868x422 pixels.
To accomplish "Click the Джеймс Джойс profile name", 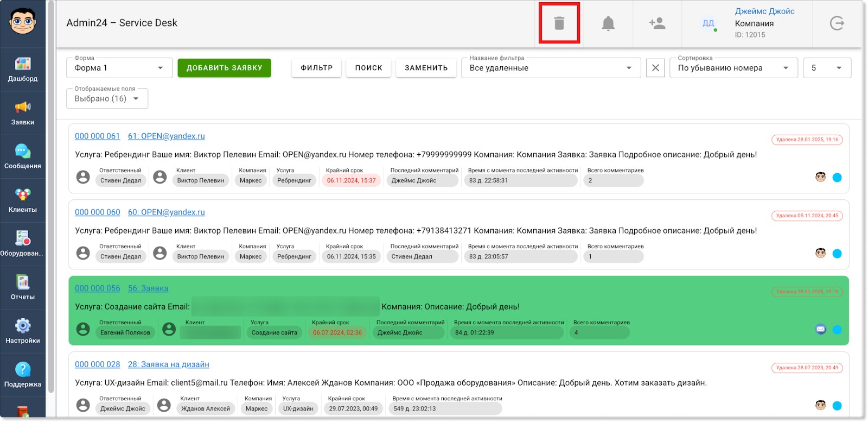I will [x=764, y=11].
